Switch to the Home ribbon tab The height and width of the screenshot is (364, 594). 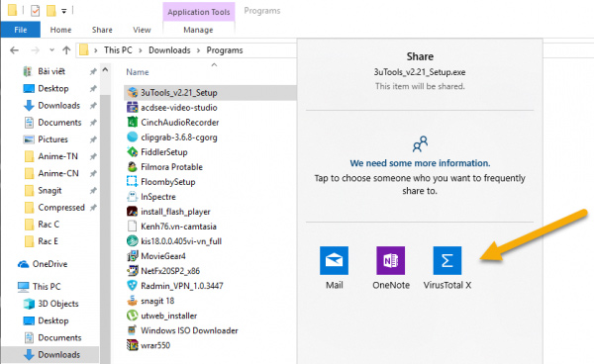[x=60, y=30]
